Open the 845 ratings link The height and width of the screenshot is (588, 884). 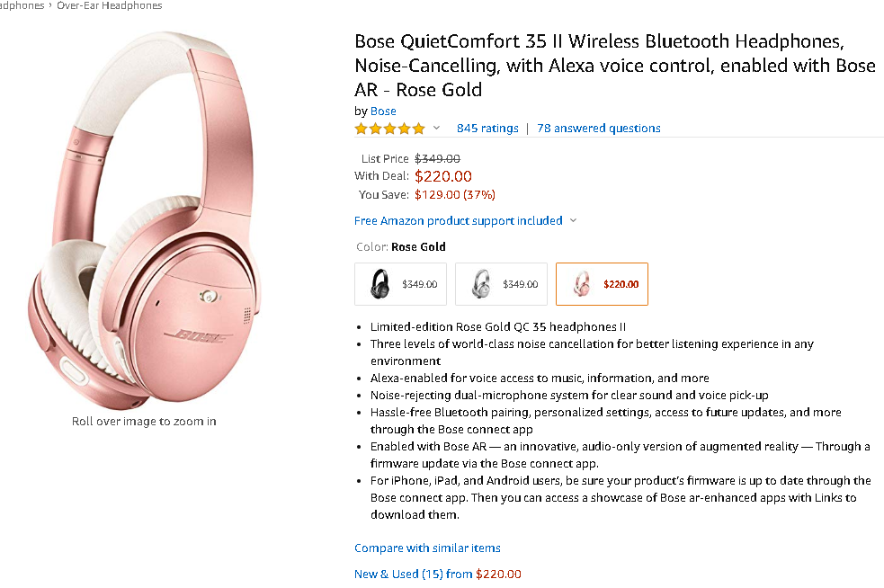(487, 129)
